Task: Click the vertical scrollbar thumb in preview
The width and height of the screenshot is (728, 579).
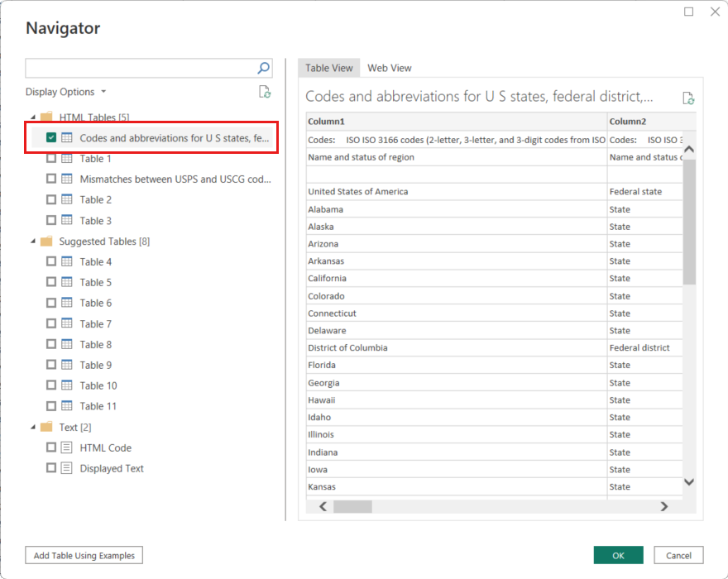Action: (x=689, y=222)
